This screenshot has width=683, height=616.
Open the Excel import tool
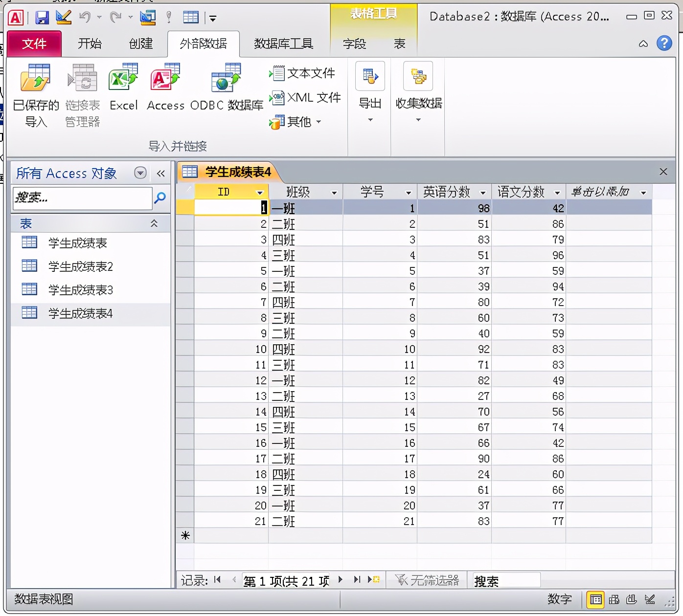pyautogui.click(x=123, y=90)
